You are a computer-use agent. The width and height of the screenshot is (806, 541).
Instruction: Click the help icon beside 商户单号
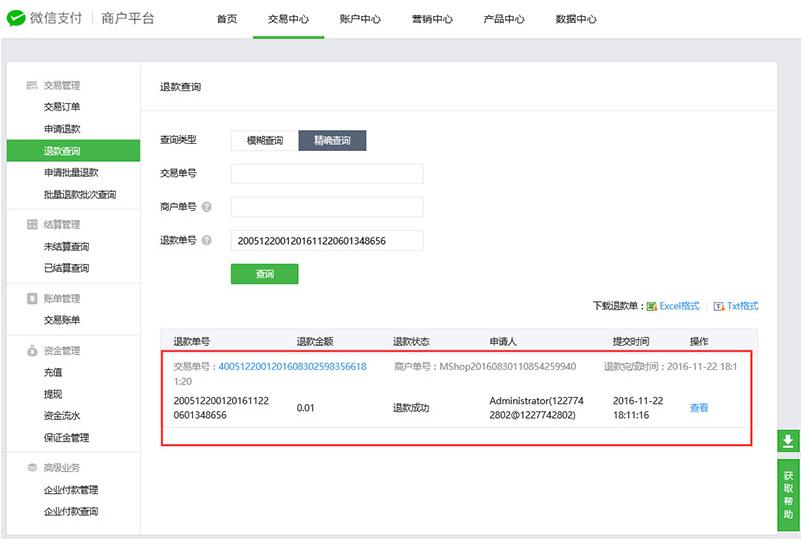207,207
